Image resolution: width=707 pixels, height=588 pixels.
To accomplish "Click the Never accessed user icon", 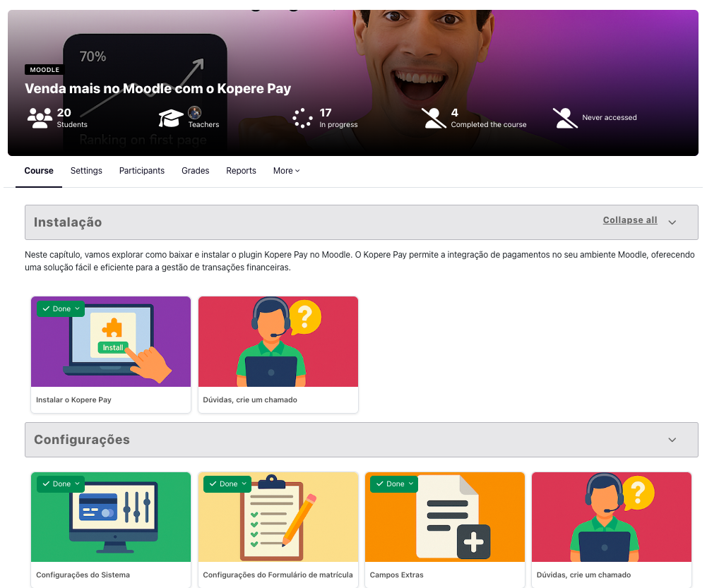I will coord(565,118).
